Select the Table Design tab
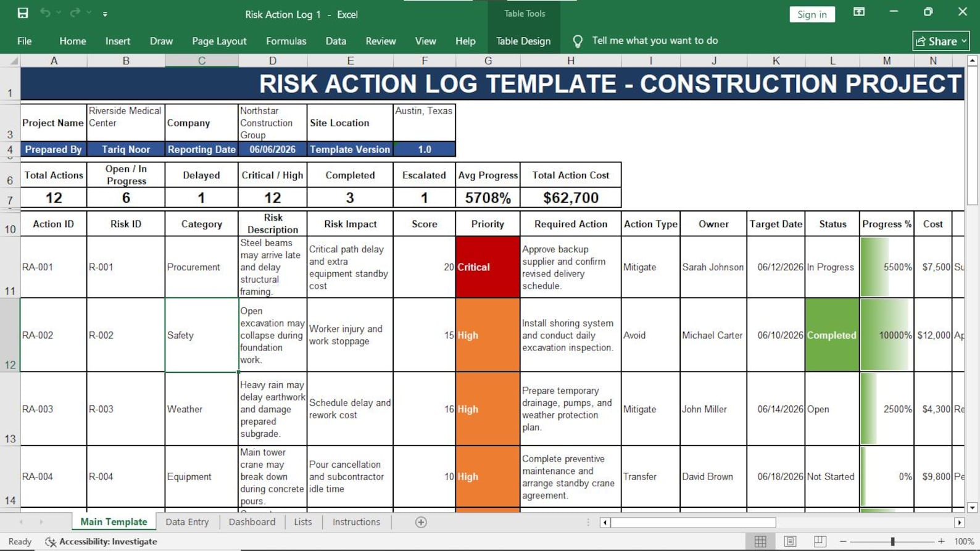The image size is (980, 551). tap(523, 41)
